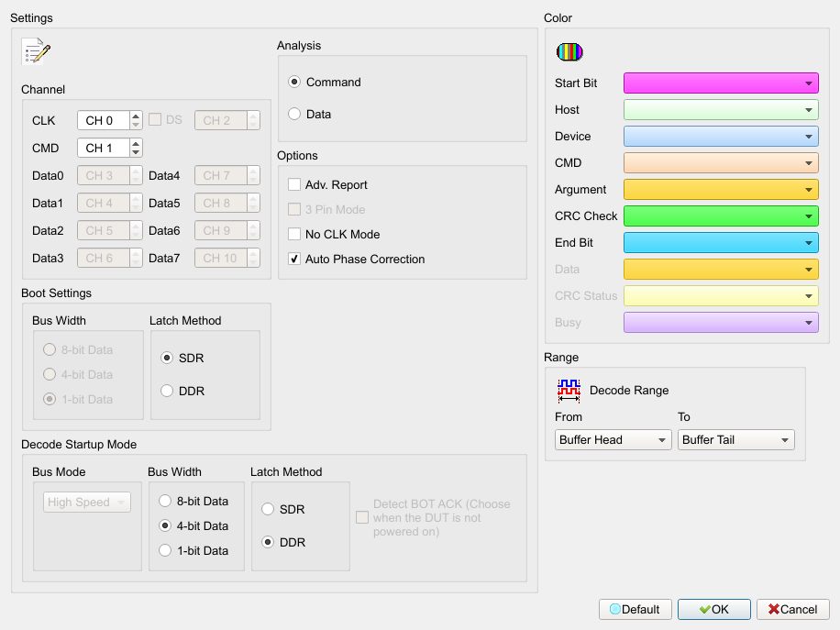Click the Cancel button

792,609
